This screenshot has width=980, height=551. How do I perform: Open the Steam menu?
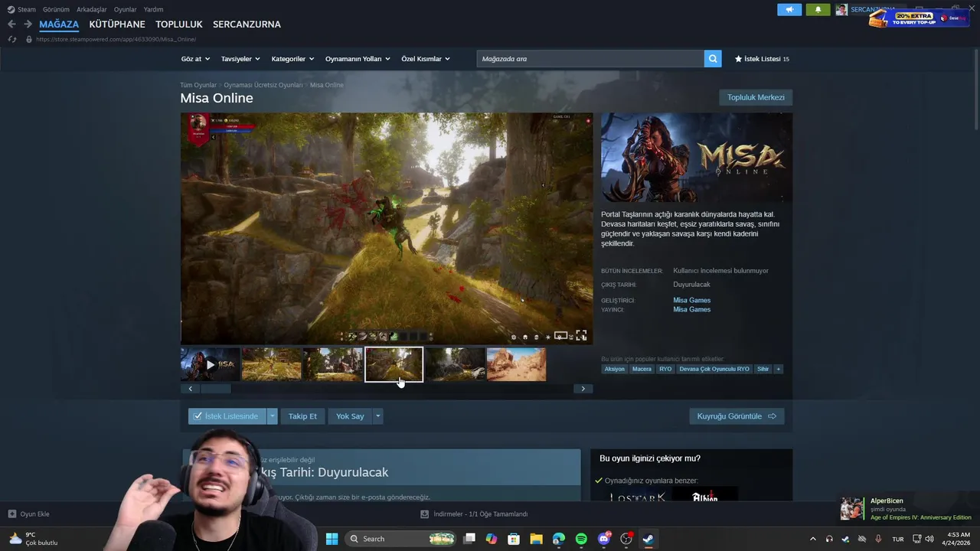tap(21, 9)
